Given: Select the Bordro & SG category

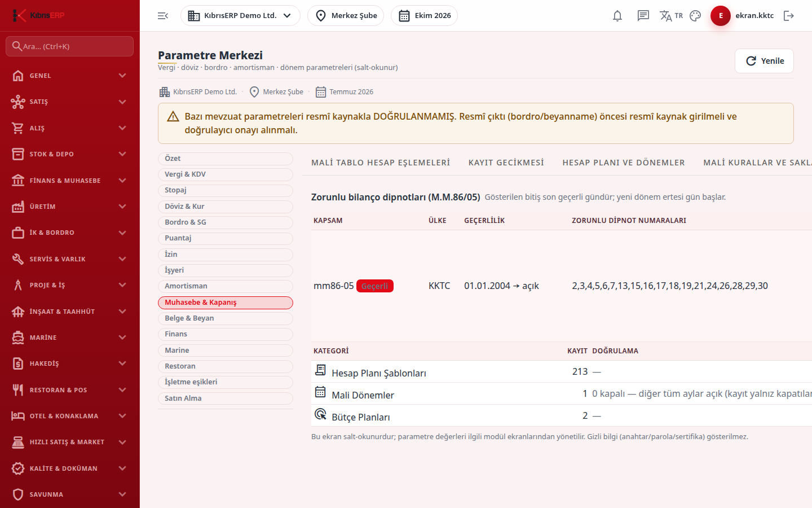Looking at the screenshot, I should [x=226, y=222].
